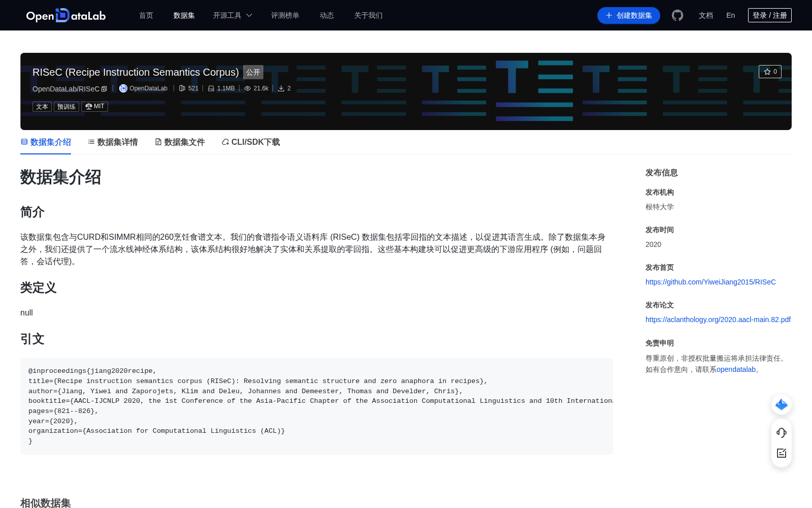Click the 1.1MB size icon
The height and width of the screenshot is (508, 812).
coord(211,88)
